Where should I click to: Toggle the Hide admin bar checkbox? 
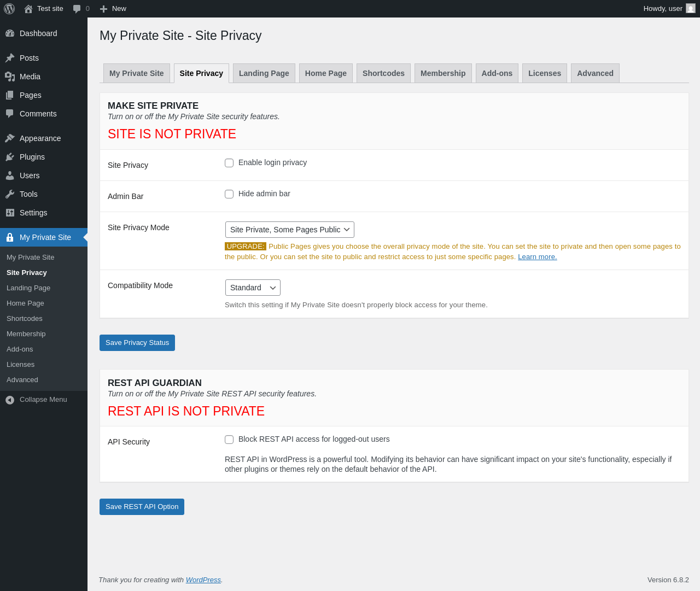coord(229,194)
